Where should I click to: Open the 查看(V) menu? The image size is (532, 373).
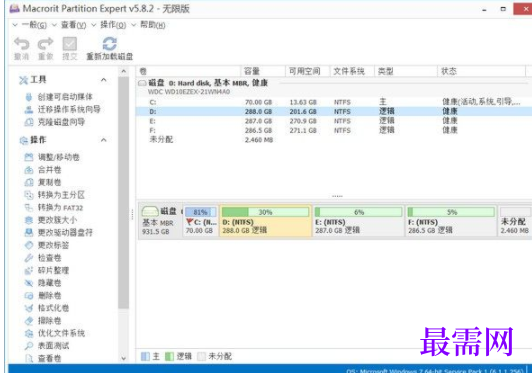73,25
